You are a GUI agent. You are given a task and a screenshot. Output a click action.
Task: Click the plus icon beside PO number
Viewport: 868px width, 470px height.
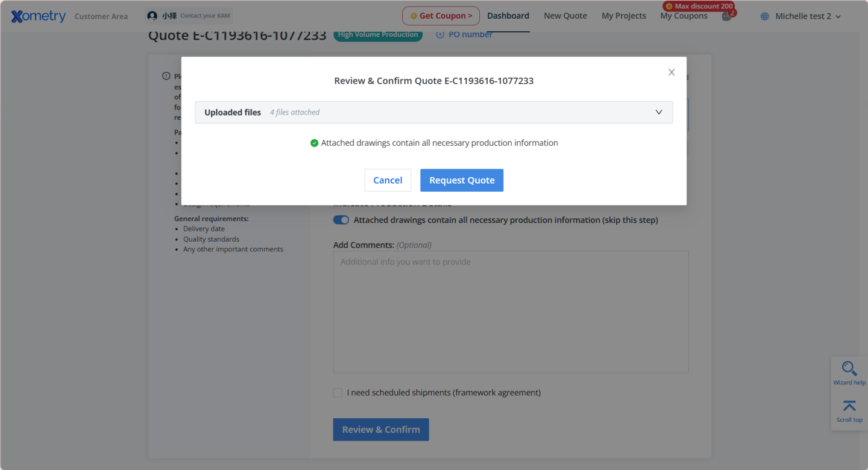coord(440,34)
